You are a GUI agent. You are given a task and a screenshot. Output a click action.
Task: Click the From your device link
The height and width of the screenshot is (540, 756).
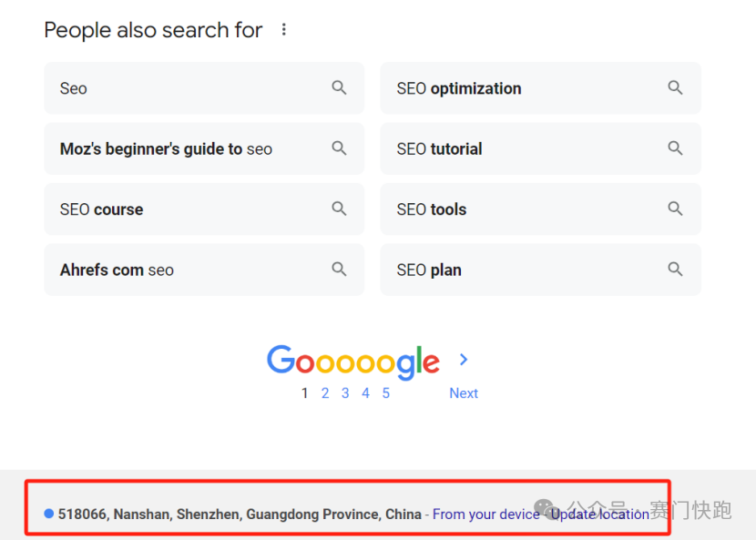pyautogui.click(x=485, y=515)
